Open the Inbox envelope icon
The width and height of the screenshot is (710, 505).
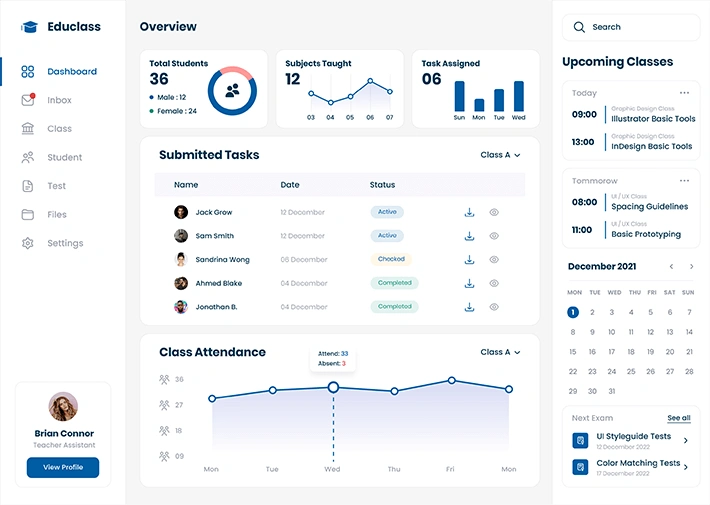[x=28, y=100]
